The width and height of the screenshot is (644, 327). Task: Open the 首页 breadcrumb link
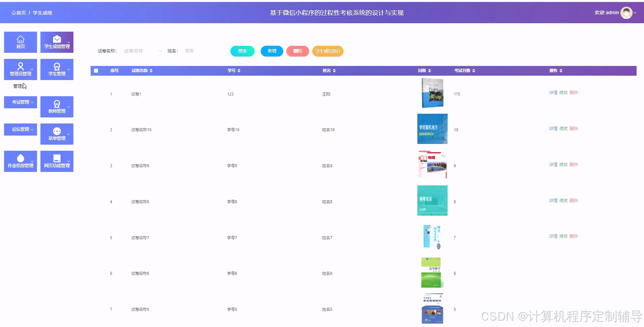tap(19, 12)
